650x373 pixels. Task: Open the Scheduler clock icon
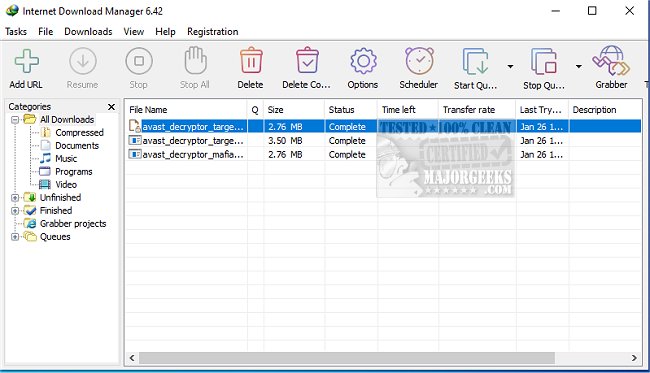[x=419, y=61]
